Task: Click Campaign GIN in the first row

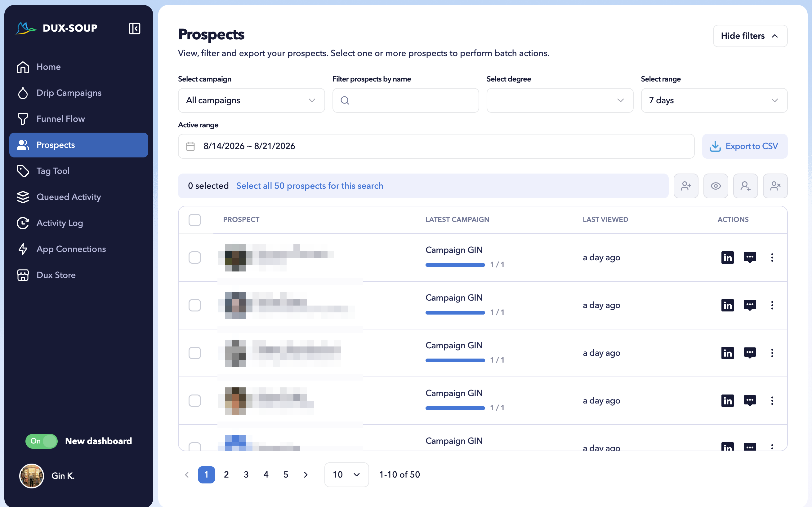Action: (454, 250)
